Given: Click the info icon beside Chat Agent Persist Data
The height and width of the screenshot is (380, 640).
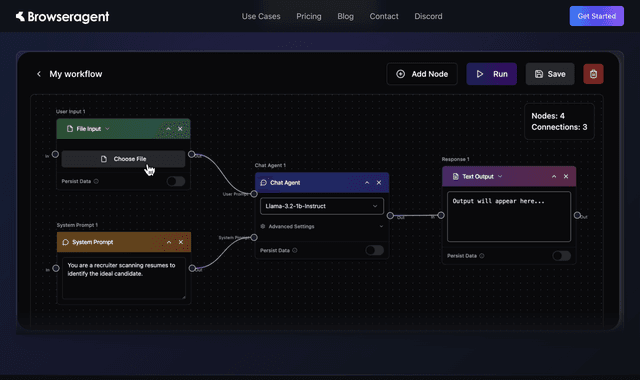Looking at the screenshot, I should pos(295,250).
